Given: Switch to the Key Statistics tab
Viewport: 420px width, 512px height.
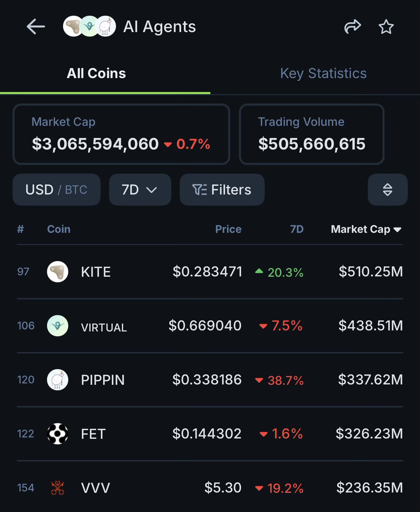Looking at the screenshot, I should 323,73.
